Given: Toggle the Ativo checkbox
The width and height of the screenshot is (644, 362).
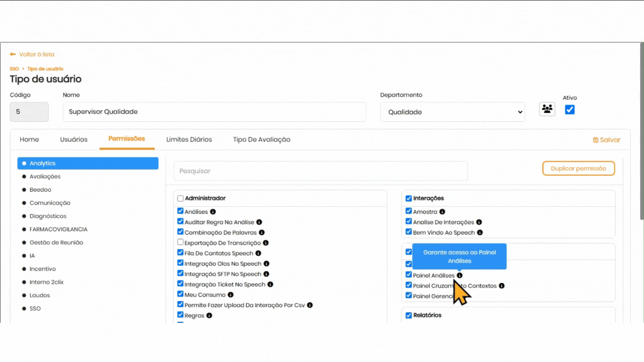Looking at the screenshot, I should 570,109.
